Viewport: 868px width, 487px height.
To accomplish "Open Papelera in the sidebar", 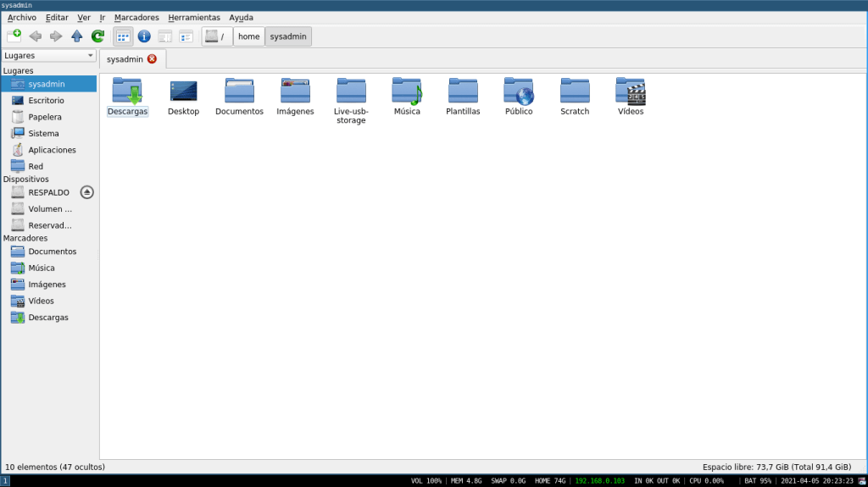I will click(44, 117).
